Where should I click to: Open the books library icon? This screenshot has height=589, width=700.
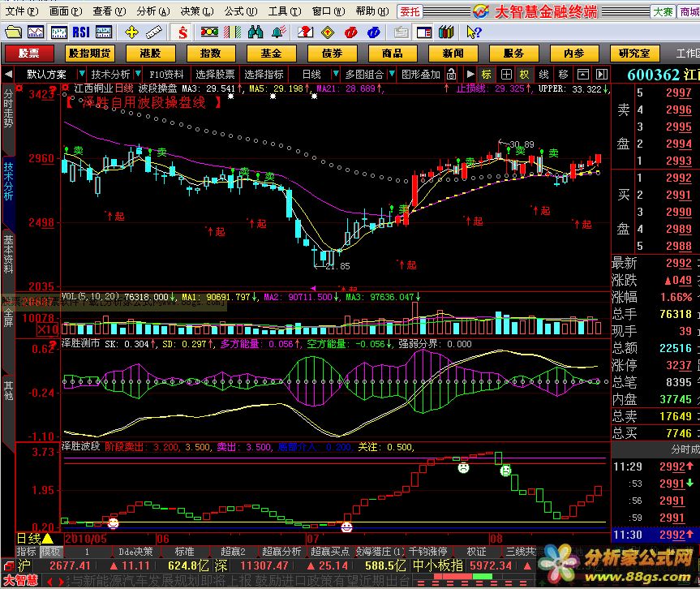pyautogui.click(x=446, y=32)
